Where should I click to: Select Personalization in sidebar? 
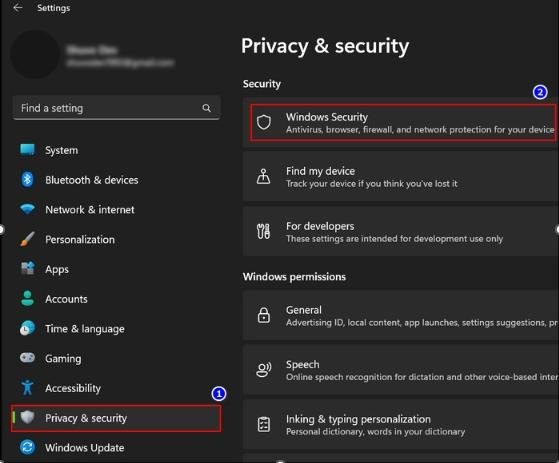[117, 239]
